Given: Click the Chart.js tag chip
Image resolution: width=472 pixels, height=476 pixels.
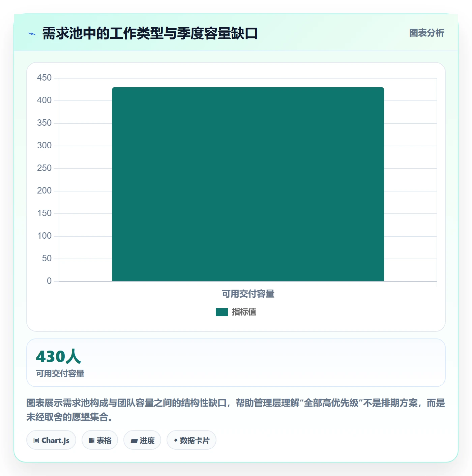Looking at the screenshot, I should pos(51,440).
